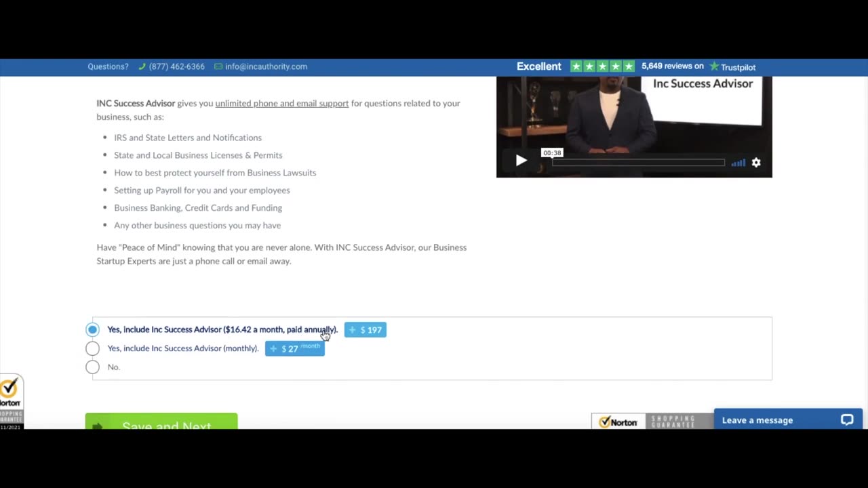The image size is (868, 488).
Task: Click 'Any other business questions you may have'
Action: 197,225
